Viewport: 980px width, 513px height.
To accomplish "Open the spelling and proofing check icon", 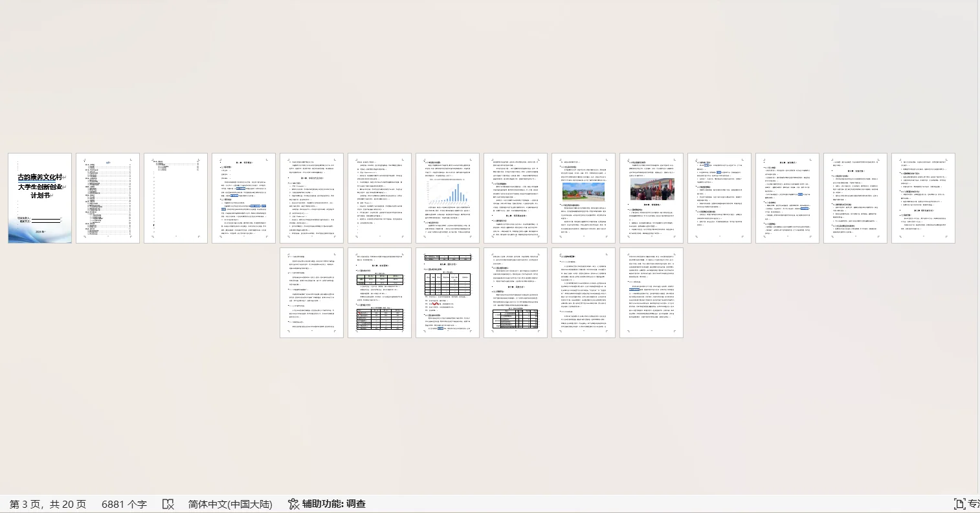I will click(168, 504).
